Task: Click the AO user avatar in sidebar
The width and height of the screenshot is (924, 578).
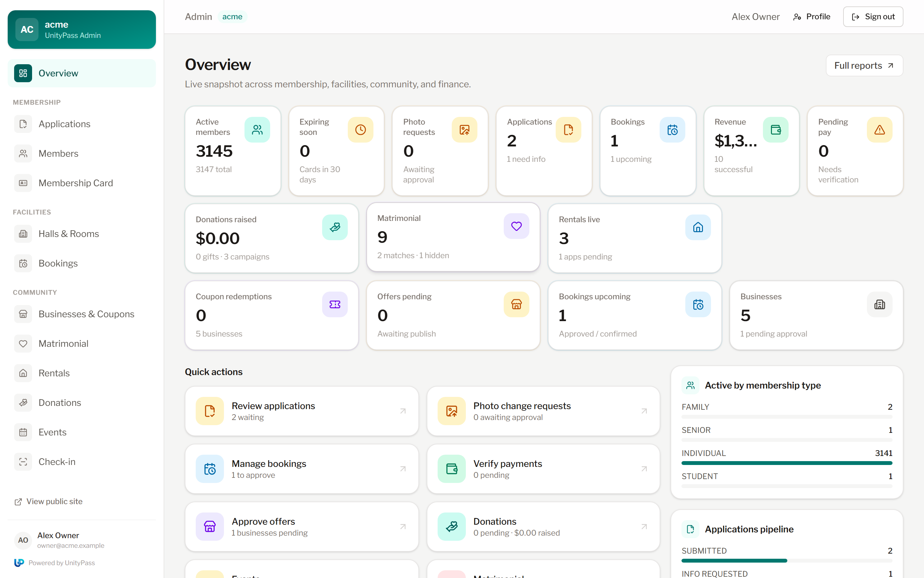Action: 23,540
